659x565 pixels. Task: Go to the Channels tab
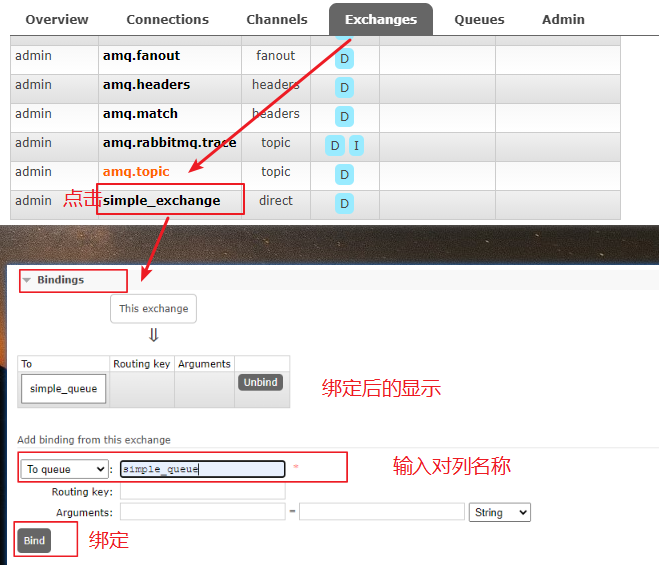pos(277,20)
